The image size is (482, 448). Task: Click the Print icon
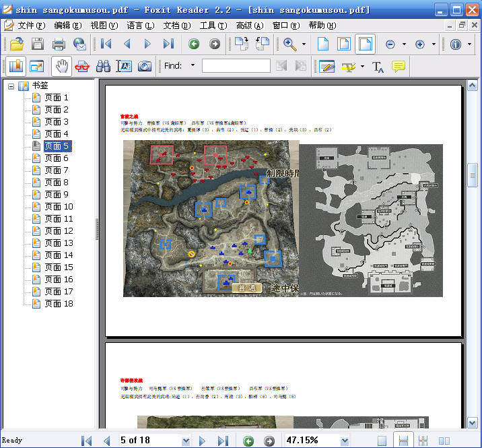(59, 44)
